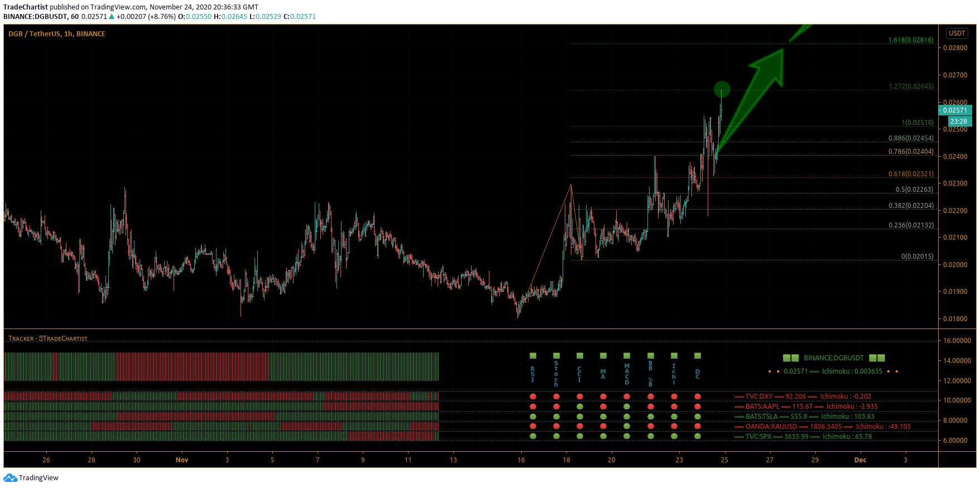Screen dimensions: 980x488
Task: Click the Ichi status dot in TVC:DXY row
Action: pyautogui.click(x=674, y=397)
